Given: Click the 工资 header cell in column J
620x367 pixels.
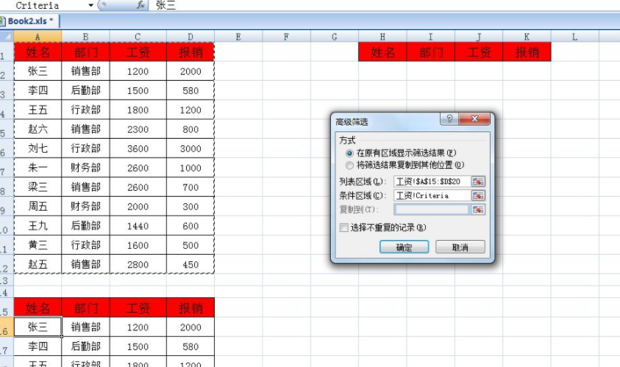Looking at the screenshot, I should pos(479,52).
